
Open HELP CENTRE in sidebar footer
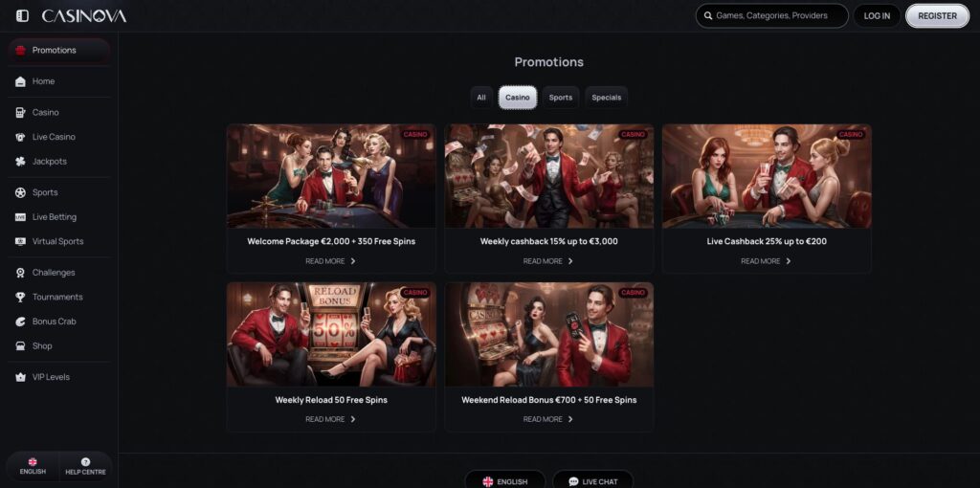click(85, 466)
